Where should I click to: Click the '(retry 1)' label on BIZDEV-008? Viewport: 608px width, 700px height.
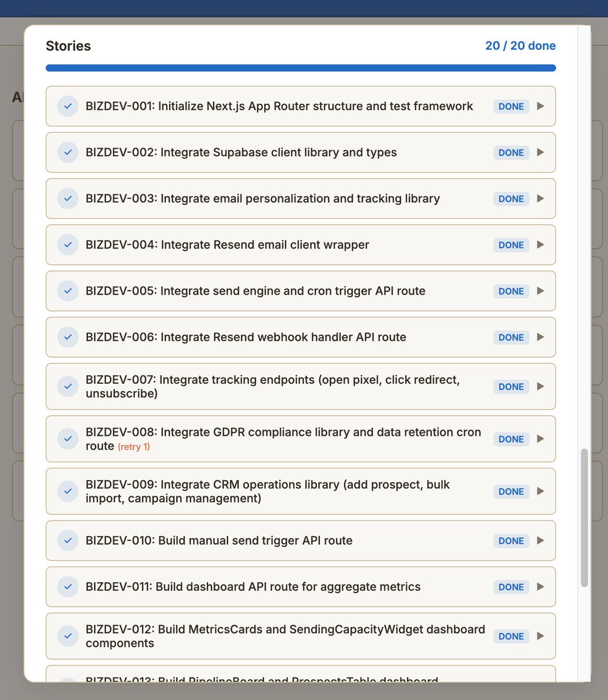click(x=133, y=447)
